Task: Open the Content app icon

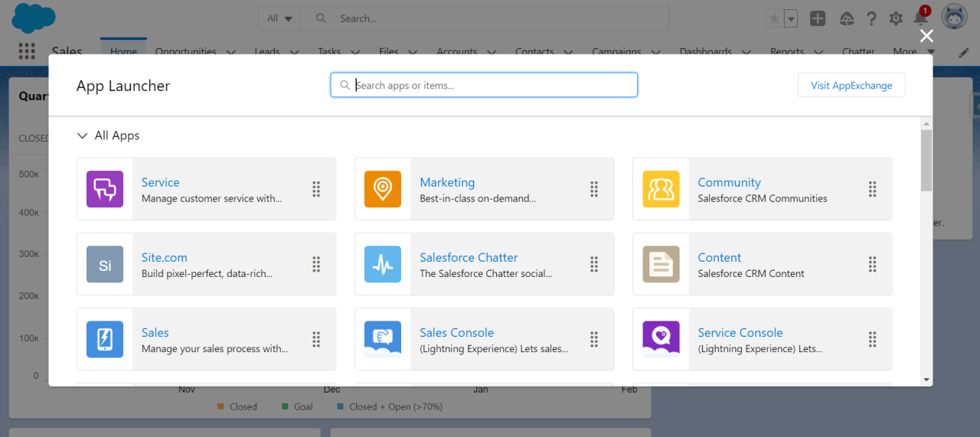Action: [x=661, y=264]
